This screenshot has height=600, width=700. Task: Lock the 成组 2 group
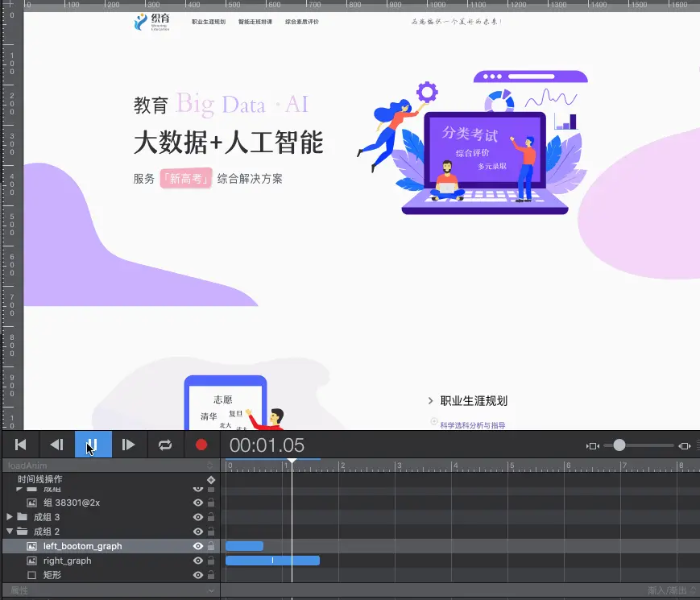[x=211, y=532]
